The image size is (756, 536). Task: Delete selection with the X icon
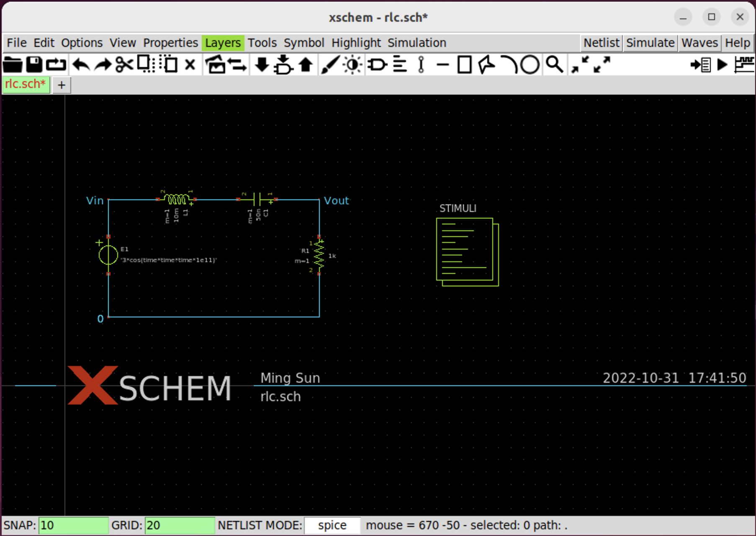(190, 65)
